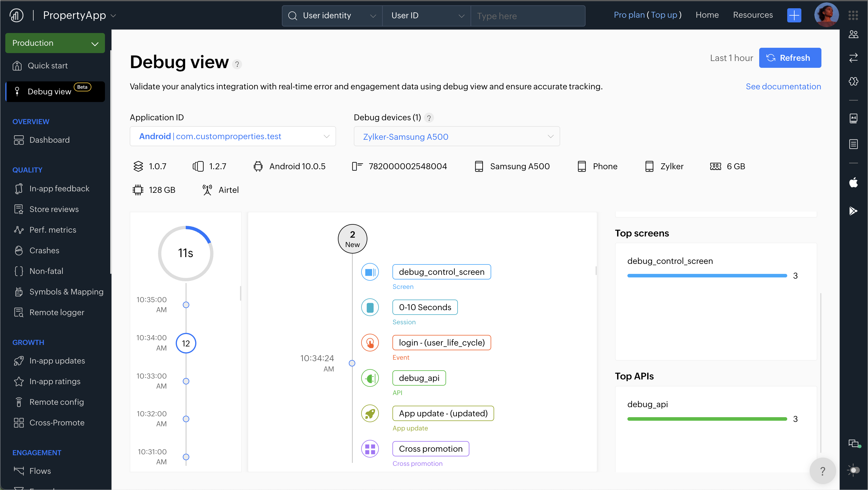Open the Debug devices Zylker-Samsung A500 dropdown
The image size is (868, 490).
coord(457,137)
